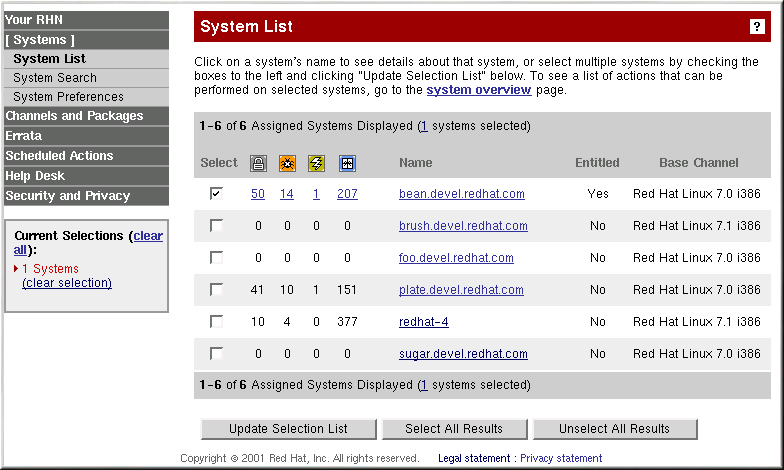Check the box for brush.devel.redhat.com

[x=216, y=226]
